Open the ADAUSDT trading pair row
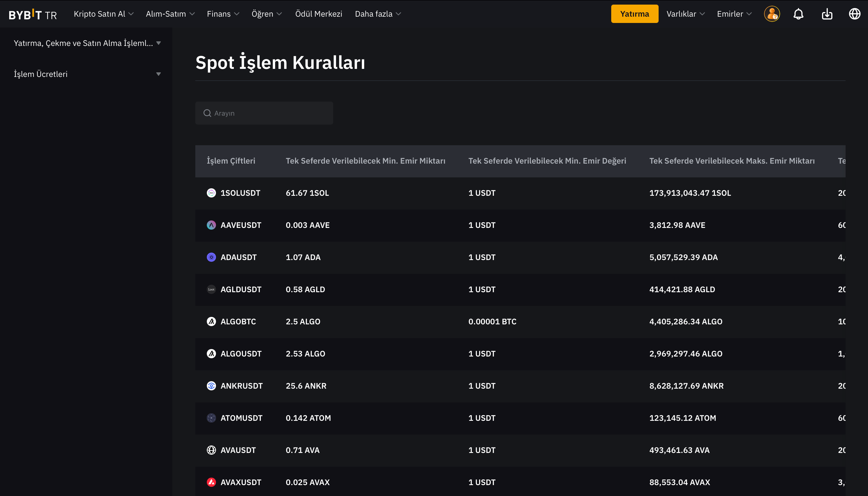 (238, 257)
